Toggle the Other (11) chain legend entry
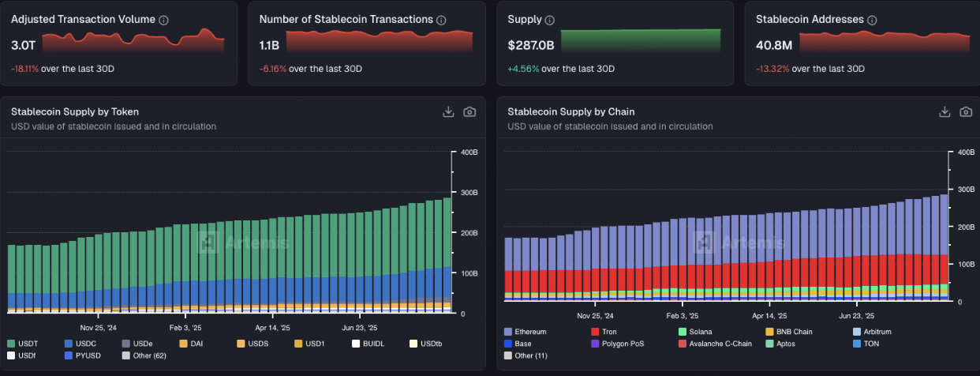This screenshot has height=376, width=980. [529, 355]
